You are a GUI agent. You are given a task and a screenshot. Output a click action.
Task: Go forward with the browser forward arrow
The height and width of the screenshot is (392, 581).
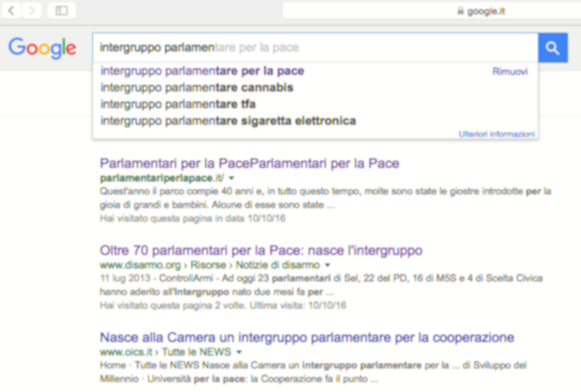click(32, 11)
